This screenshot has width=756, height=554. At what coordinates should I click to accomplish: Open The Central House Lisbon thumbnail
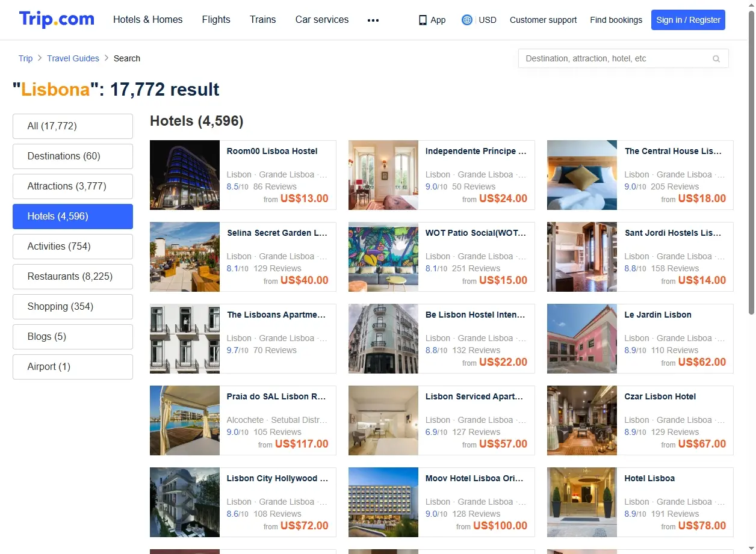tap(582, 175)
